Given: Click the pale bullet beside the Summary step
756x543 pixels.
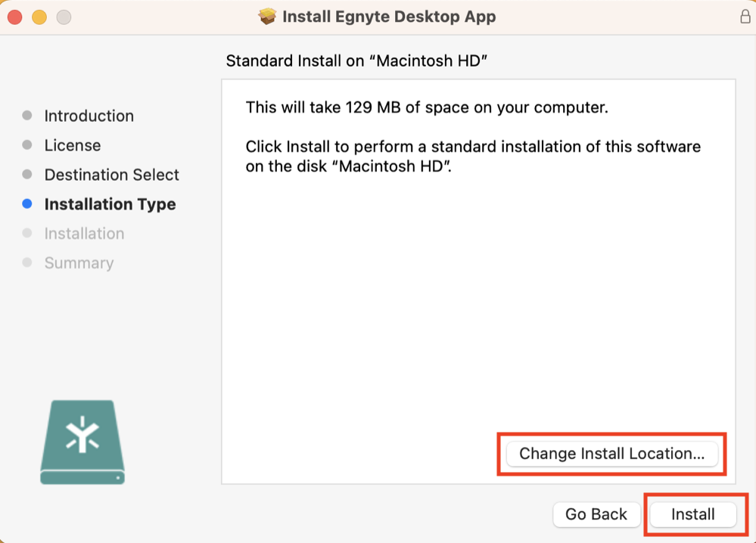Looking at the screenshot, I should 27,262.
